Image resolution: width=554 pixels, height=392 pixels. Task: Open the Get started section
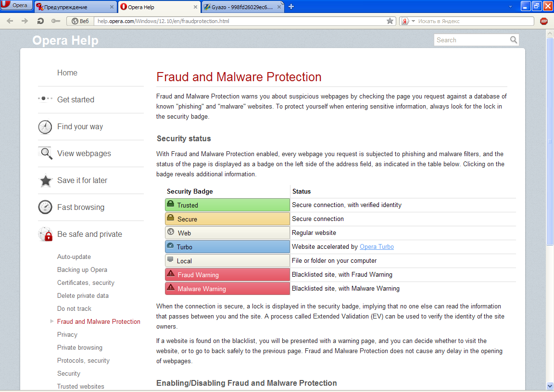pyautogui.click(x=76, y=99)
